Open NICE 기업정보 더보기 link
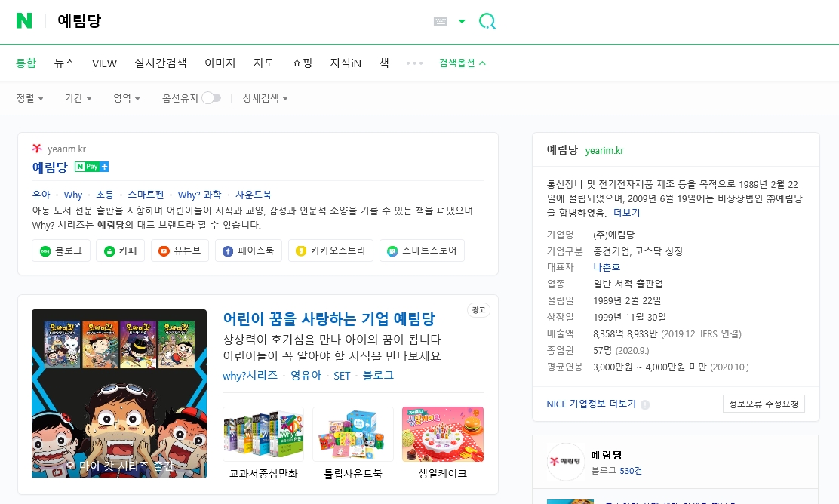Viewport: 839px width, 504px height. [592, 404]
